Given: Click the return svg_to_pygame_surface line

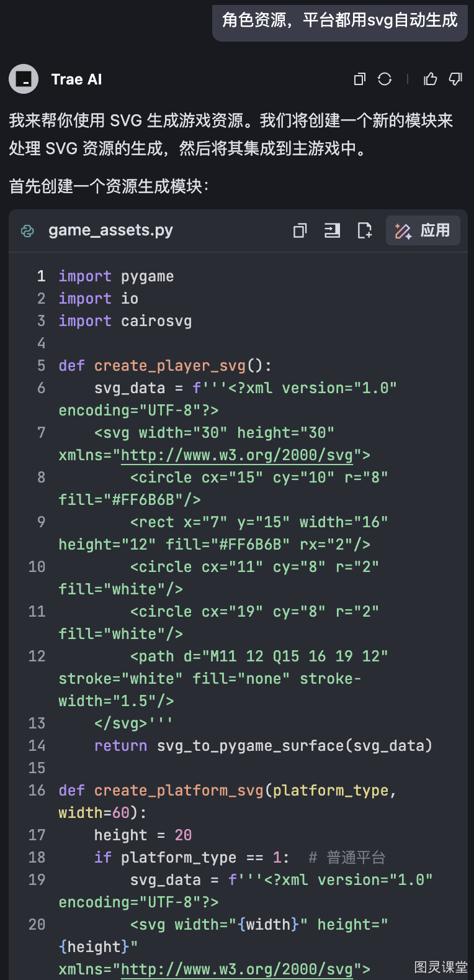Looking at the screenshot, I should [x=263, y=746].
